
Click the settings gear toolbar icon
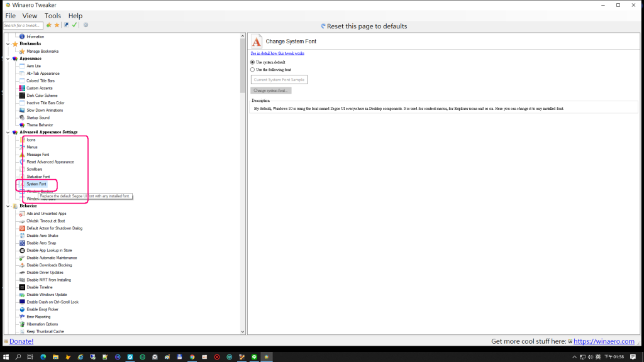[x=86, y=25]
